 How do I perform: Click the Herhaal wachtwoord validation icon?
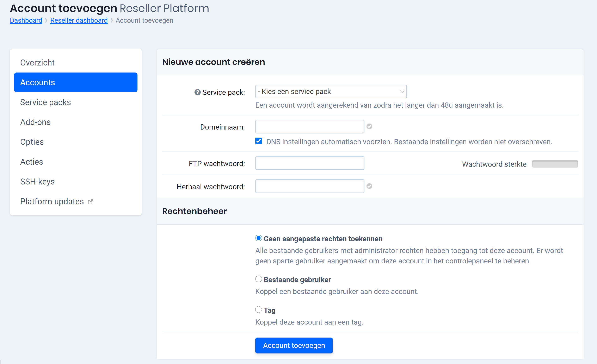coord(370,186)
